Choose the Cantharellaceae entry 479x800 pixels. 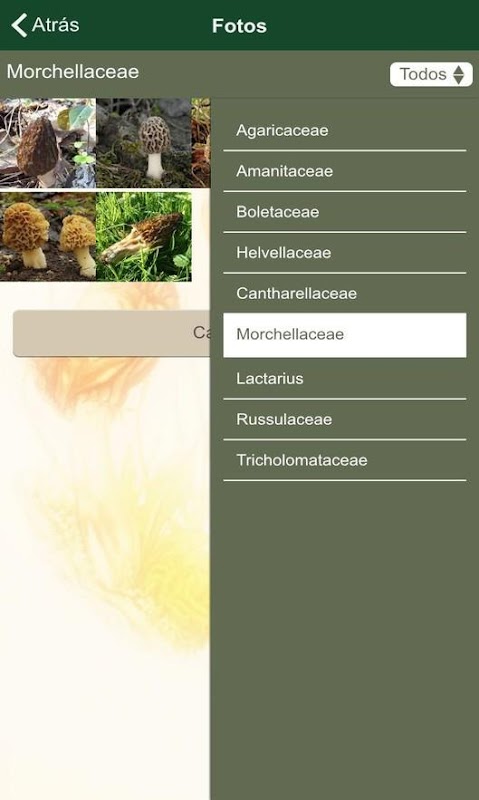pyautogui.click(x=345, y=293)
